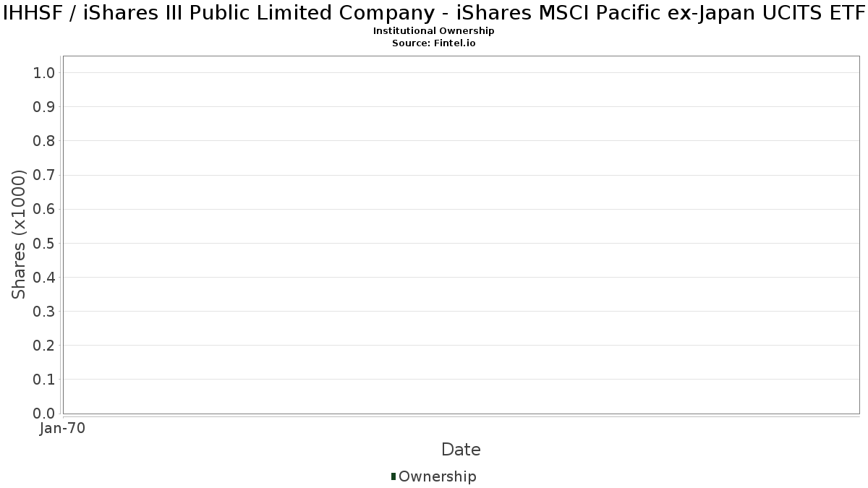This screenshot has height=488, width=868.
Task: Click the 0.1 y-axis tick label
Action: [x=44, y=380]
